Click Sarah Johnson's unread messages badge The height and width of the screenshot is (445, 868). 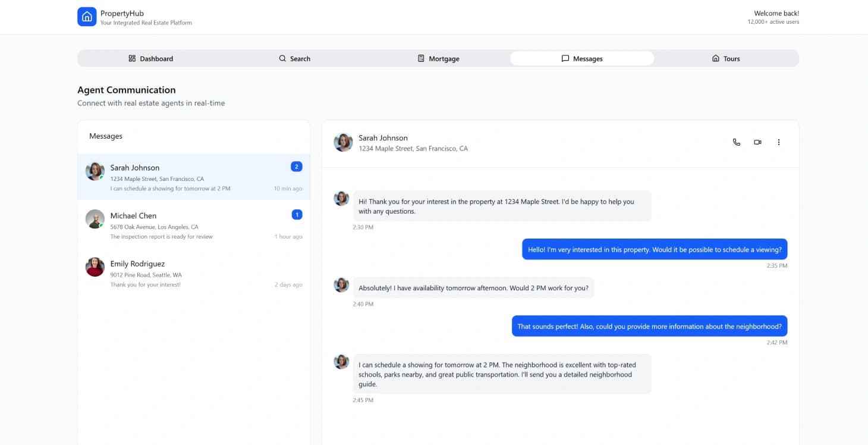pos(296,166)
